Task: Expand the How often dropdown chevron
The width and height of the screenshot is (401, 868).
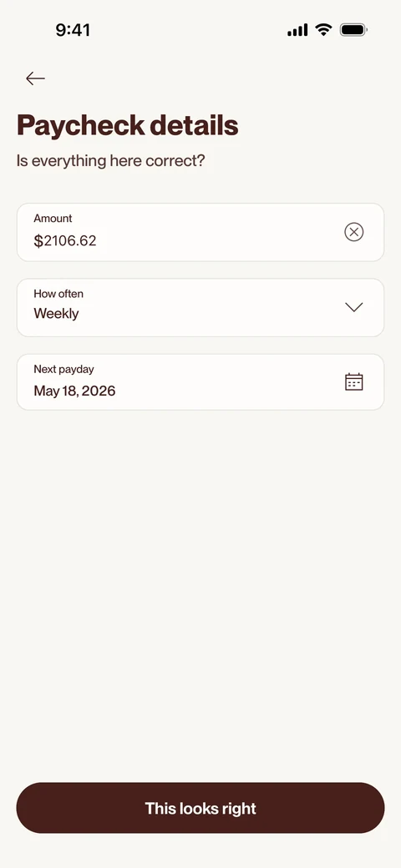Action: [354, 307]
